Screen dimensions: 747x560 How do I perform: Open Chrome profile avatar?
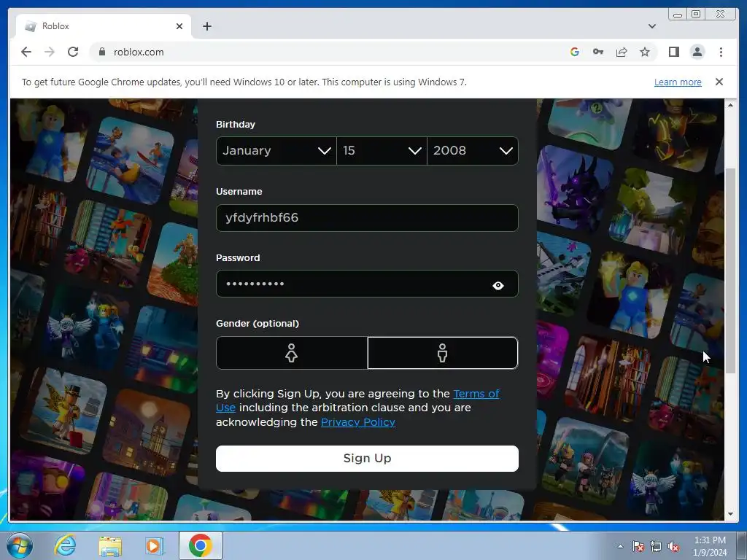pyautogui.click(x=697, y=52)
